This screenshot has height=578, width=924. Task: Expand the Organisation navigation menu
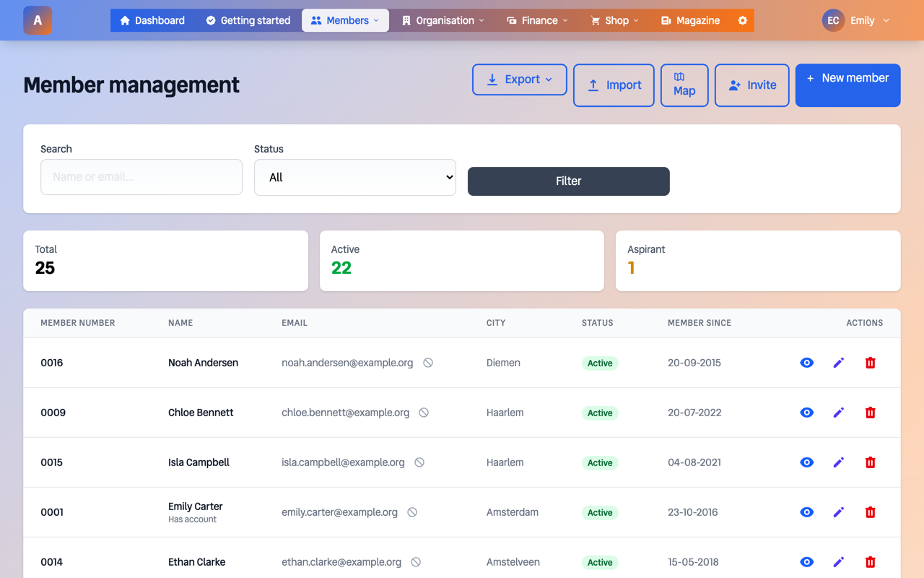pyautogui.click(x=443, y=20)
